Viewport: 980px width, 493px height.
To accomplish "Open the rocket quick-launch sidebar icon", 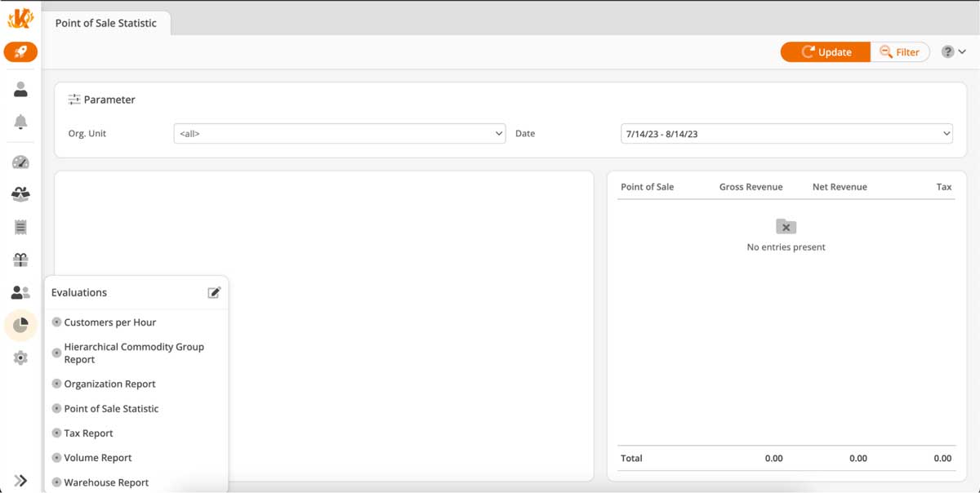I will pos(20,51).
